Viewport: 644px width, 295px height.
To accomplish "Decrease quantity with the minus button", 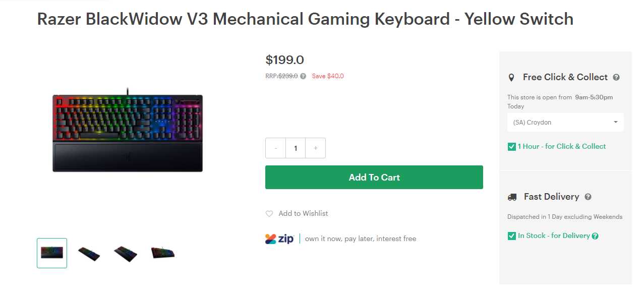I will click(276, 148).
